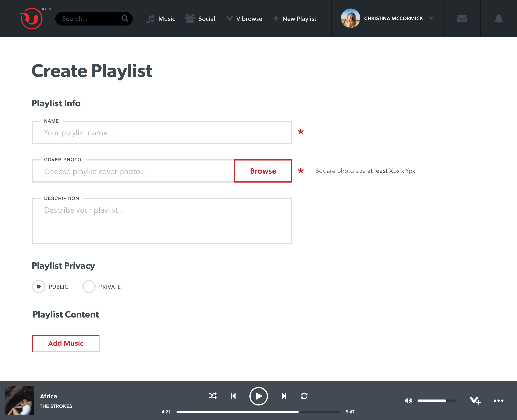Viewport: 517px width, 420px height.
Task: Seek within the song progress bar
Action: coord(258,411)
